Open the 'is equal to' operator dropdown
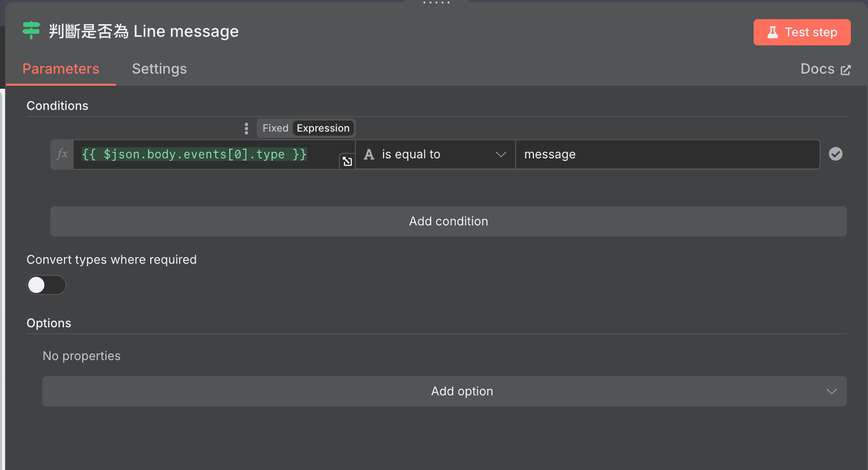 pyautogui.click(x=436, y=154)
